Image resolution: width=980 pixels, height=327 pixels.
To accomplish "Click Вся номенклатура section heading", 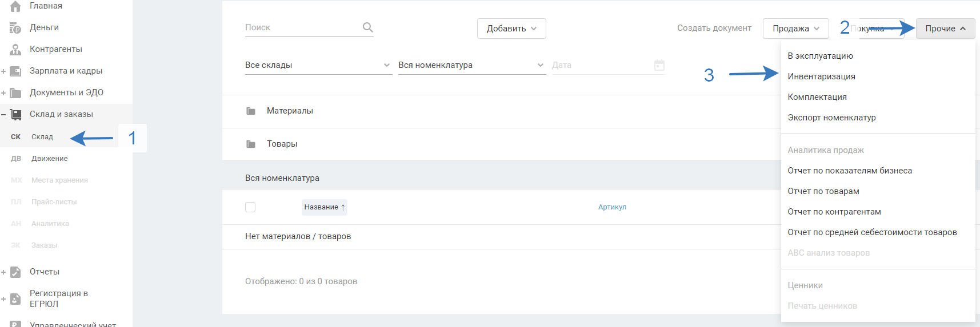I will point(282,178).
